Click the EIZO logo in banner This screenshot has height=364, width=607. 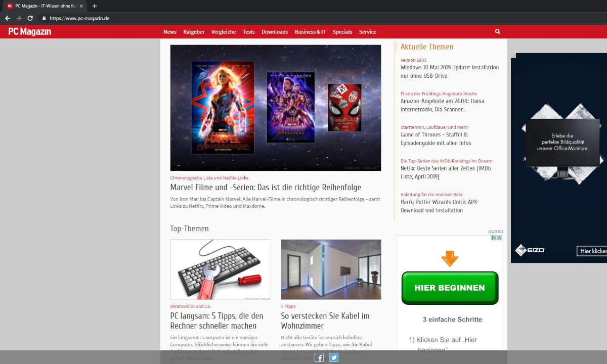pos(530,250)
